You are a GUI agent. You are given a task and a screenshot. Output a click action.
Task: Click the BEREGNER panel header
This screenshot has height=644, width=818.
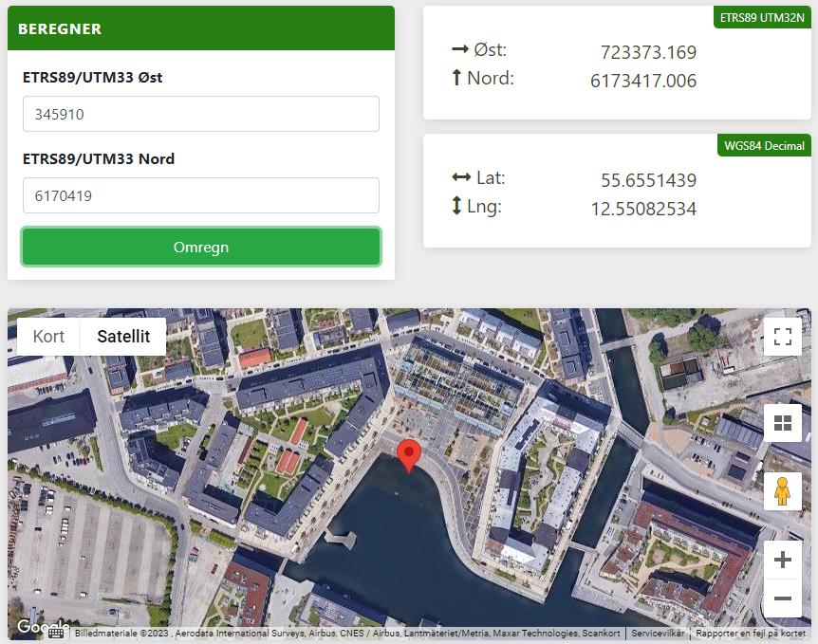(201, 28)
